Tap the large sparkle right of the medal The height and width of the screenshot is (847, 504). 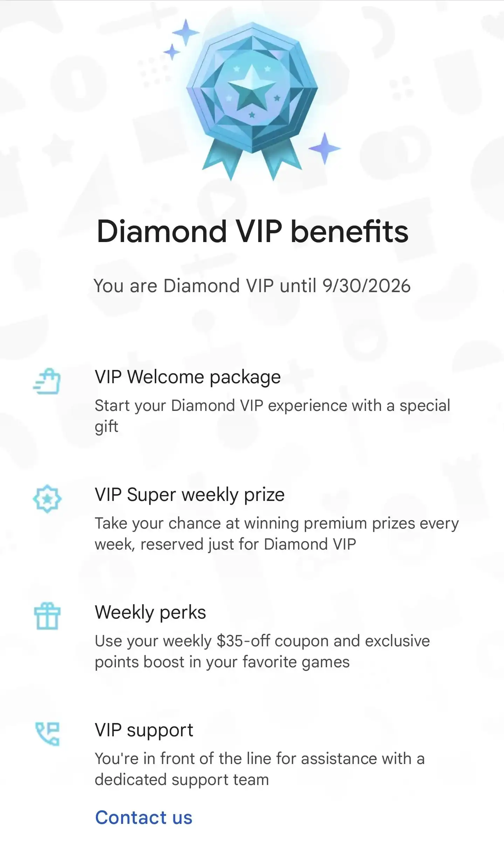coord(325,148)
